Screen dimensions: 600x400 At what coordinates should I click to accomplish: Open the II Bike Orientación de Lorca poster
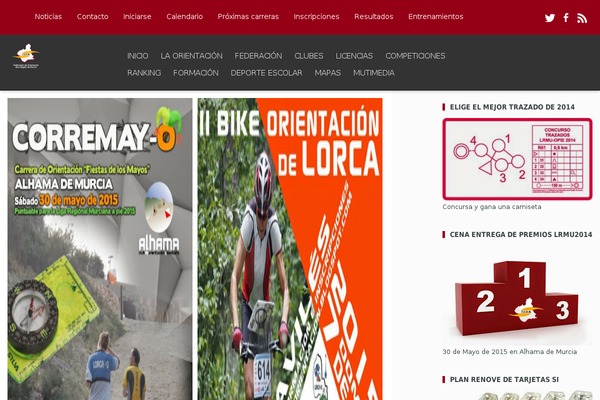pyautogui.click(x=290, y=249)
